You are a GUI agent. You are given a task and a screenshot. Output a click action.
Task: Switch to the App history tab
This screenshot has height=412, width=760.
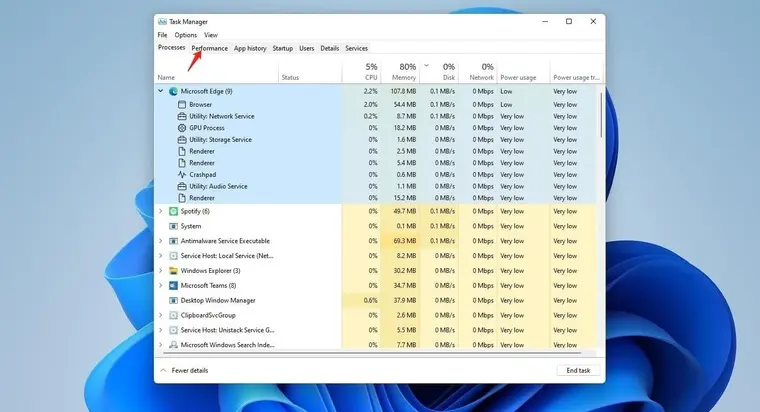click(x=250, y=48)
